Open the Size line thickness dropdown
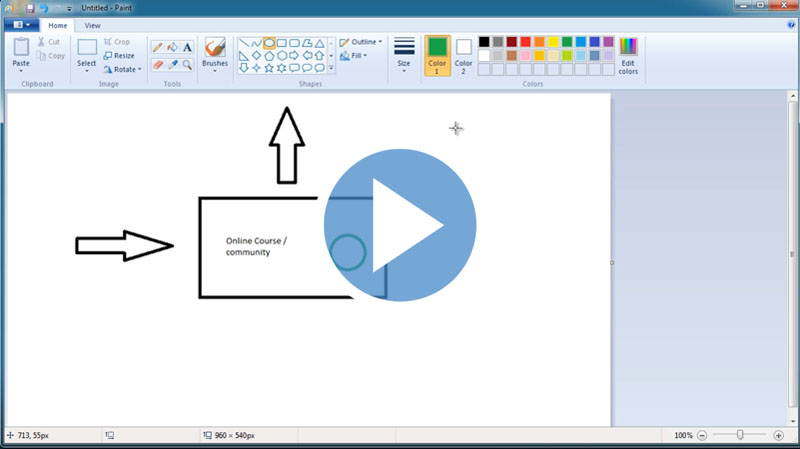This screenshot has width=800, height=449. click(x=404, y=54)
